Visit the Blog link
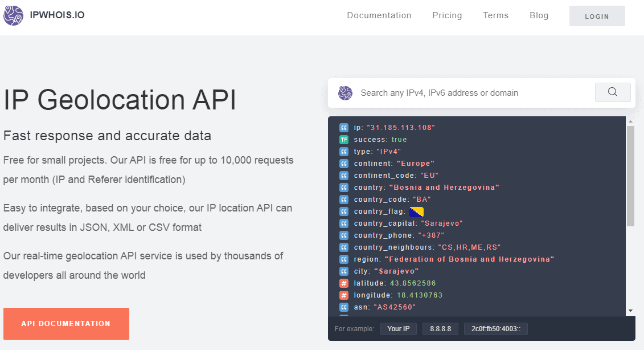The image size is (644, 350). [539, 15]
